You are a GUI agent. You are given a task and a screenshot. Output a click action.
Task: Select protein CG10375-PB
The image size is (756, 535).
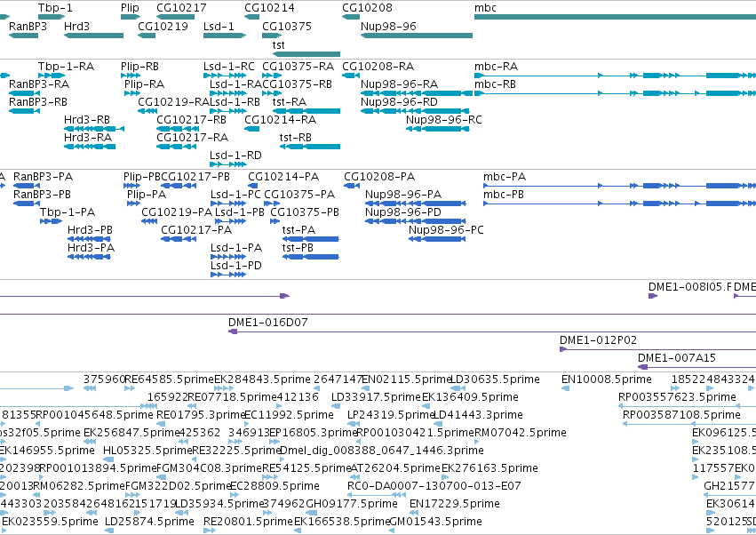pyautogui.click(x=305, y=212)
